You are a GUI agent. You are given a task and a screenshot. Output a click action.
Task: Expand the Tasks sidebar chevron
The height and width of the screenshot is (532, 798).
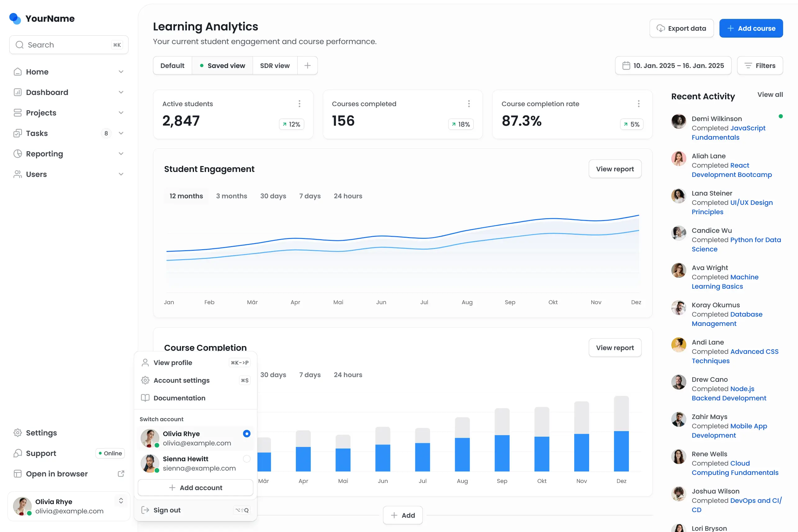[x=121, y=133]
